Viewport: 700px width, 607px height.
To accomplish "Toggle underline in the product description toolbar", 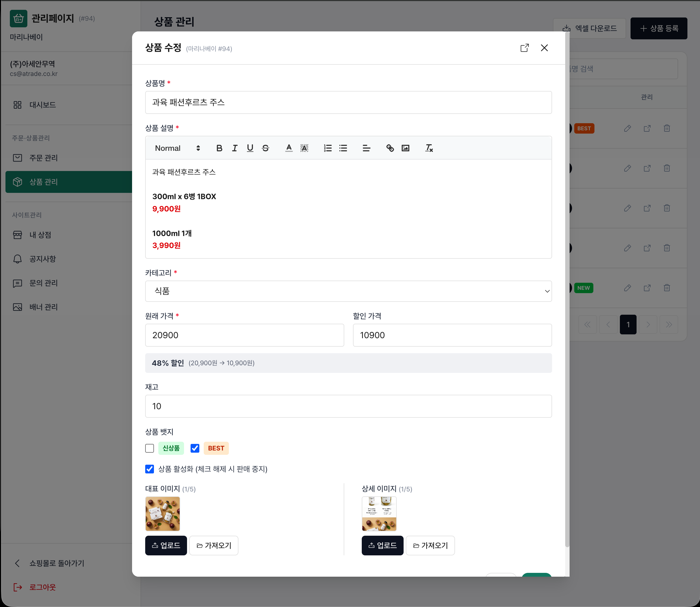I will coord(250,148).
